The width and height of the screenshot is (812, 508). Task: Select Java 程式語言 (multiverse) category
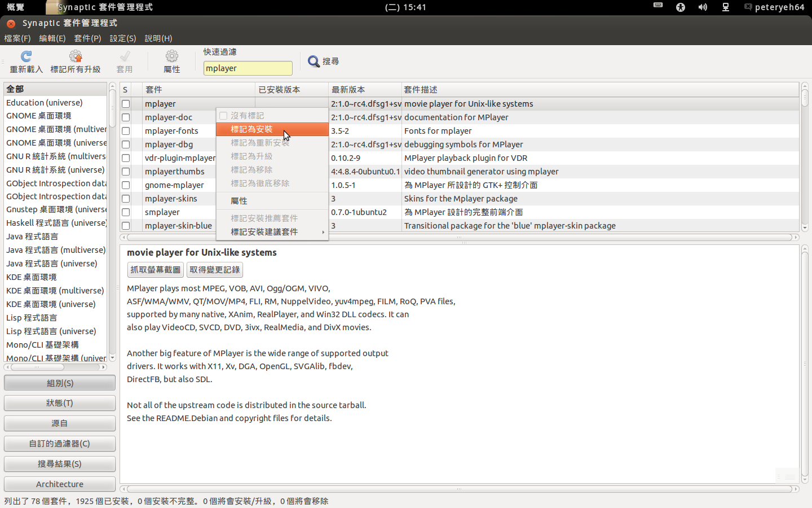tap(55, 250)
